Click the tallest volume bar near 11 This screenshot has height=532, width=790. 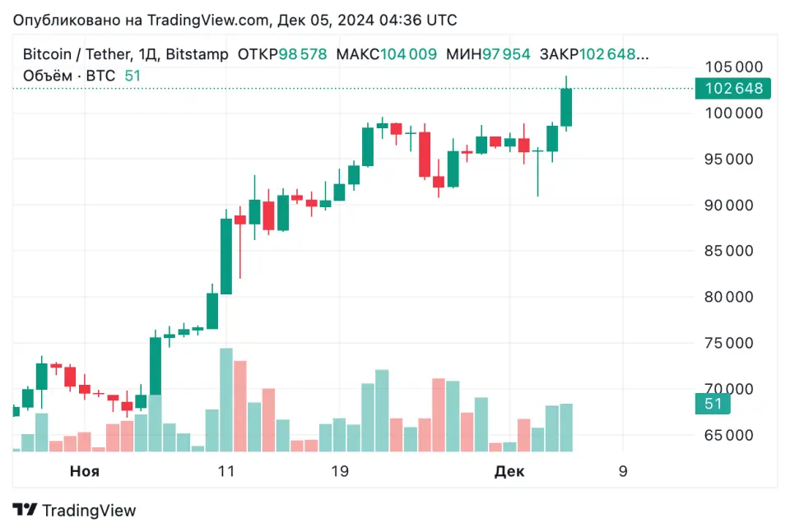(x=226, y=400)
